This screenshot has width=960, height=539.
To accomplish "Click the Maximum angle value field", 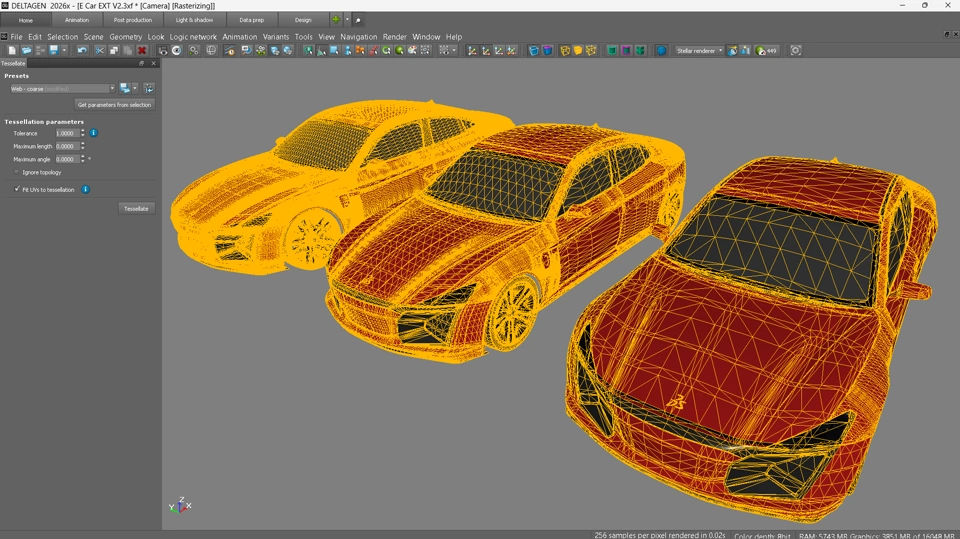I will (66, 159).
